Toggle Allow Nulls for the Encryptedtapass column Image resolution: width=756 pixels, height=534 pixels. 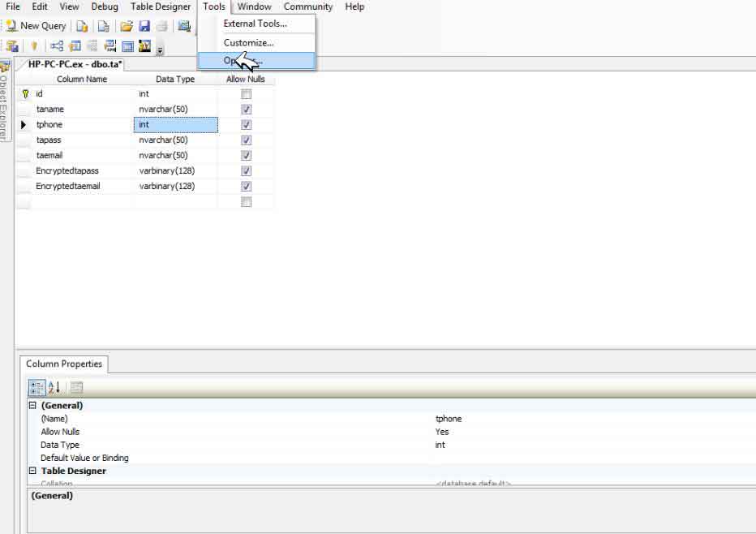point(246,171)
